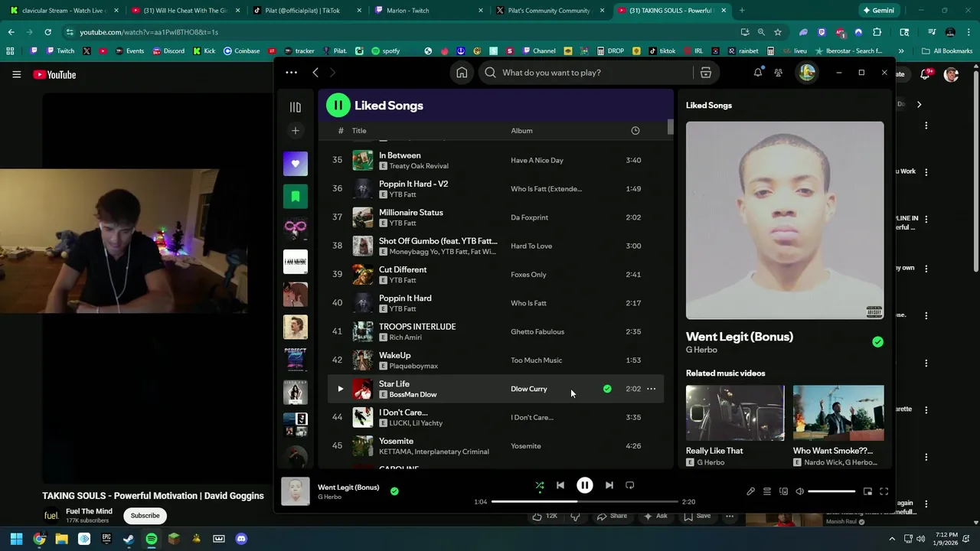Skip to previous track in Spotify
Viewport: 980px width, 551px height.
click(560, 485)
